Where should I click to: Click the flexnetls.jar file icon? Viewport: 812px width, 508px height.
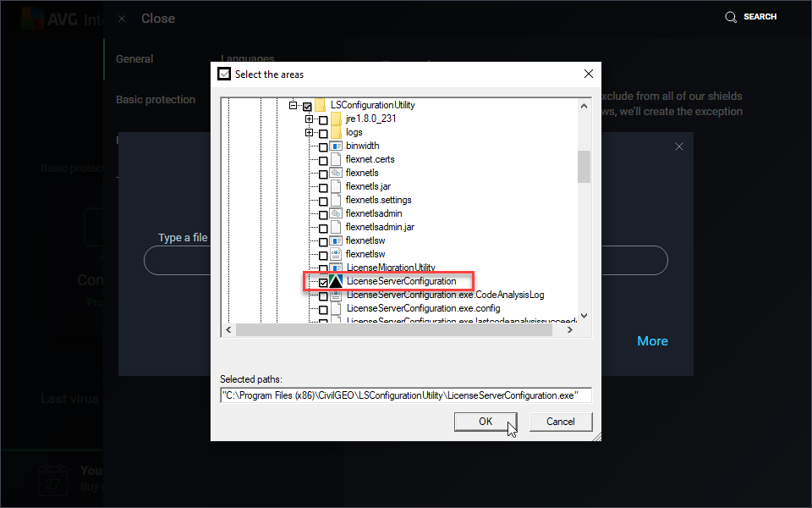point(336,186)
